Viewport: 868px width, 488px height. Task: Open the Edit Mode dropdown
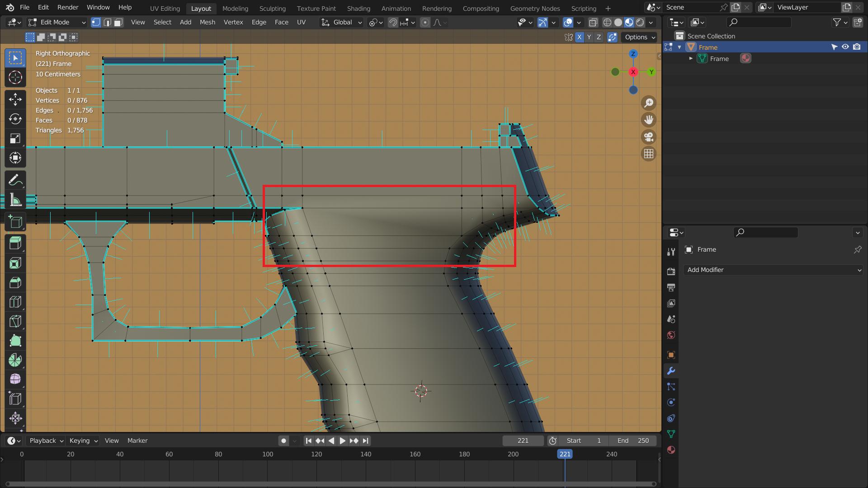57,22
